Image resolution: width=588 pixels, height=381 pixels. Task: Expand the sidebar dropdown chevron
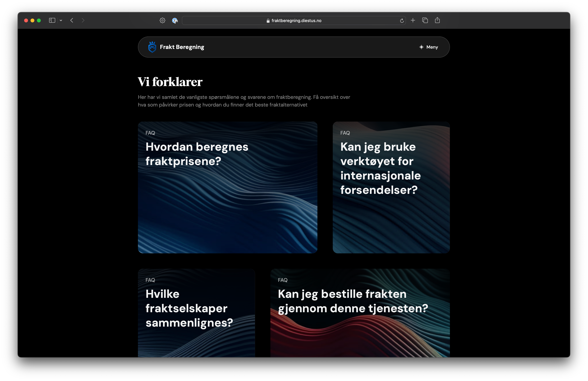[x=61, y=20]
